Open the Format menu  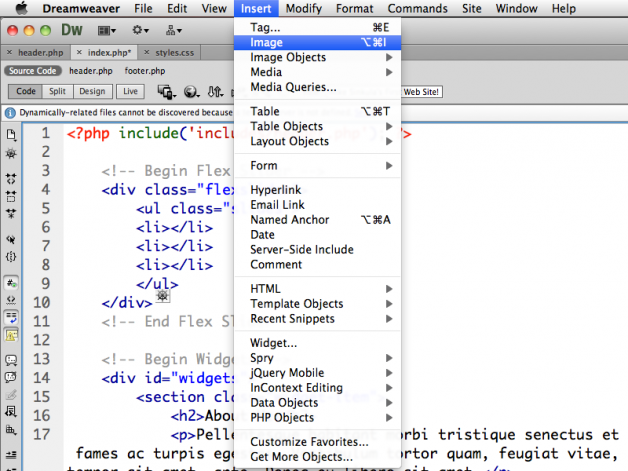click(354, 8)
